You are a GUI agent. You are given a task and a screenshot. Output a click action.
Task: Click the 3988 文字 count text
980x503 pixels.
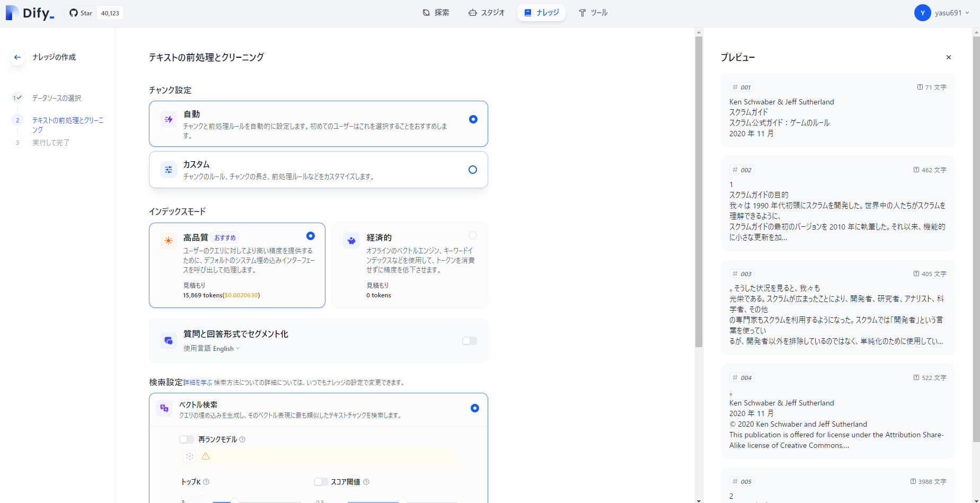point(932,482)
